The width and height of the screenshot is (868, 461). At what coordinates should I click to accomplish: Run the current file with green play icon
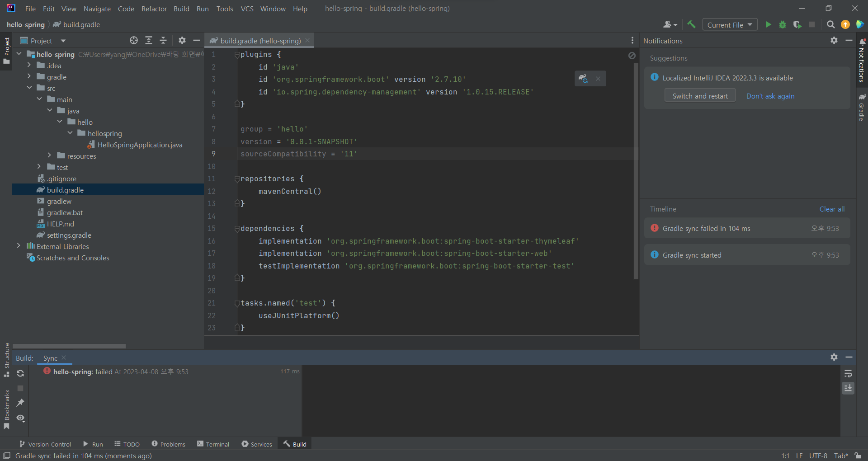768,24
